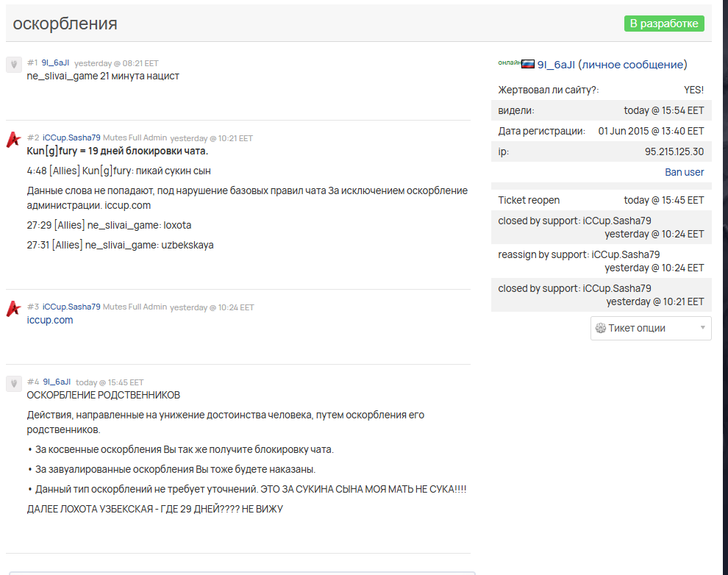Open iCCup.Sasha79 username in post #2

71,137
